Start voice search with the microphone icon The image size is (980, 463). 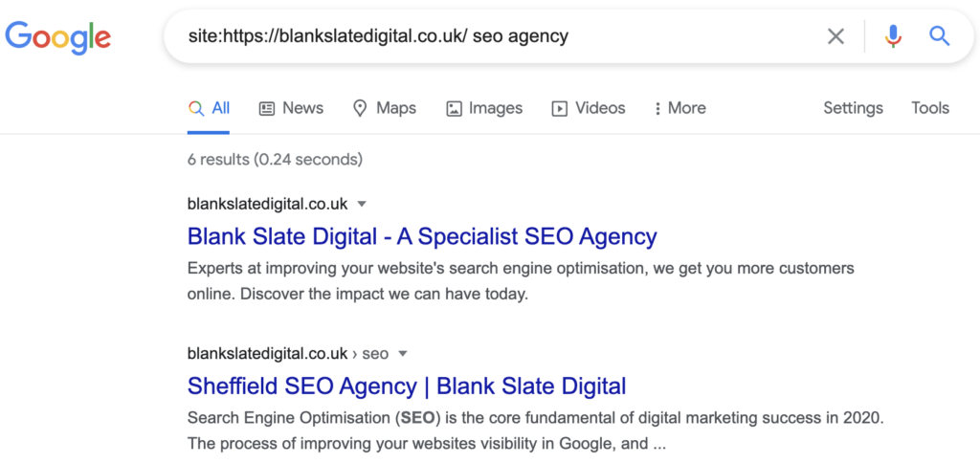tap(893, 37)
